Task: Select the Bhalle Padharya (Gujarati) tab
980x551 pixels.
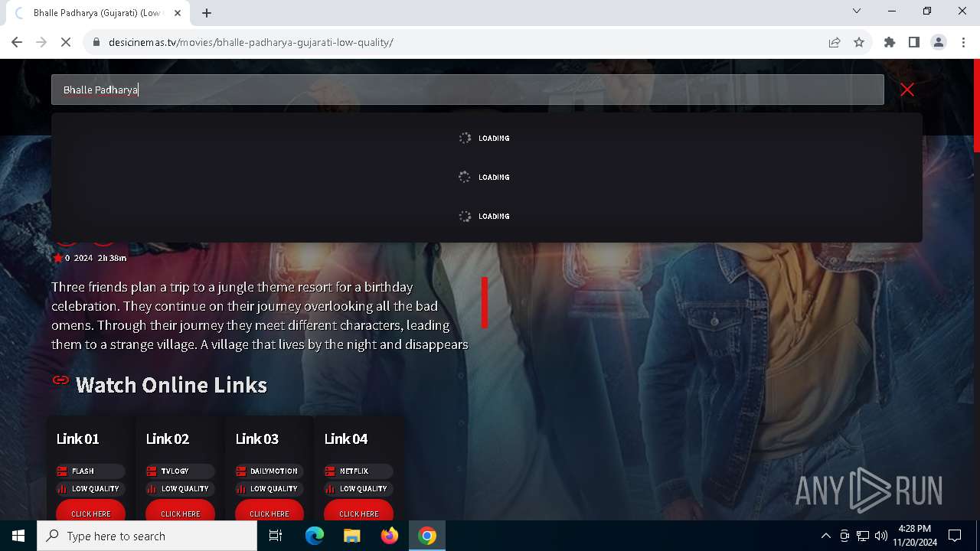Action: (x=96, y=13)
